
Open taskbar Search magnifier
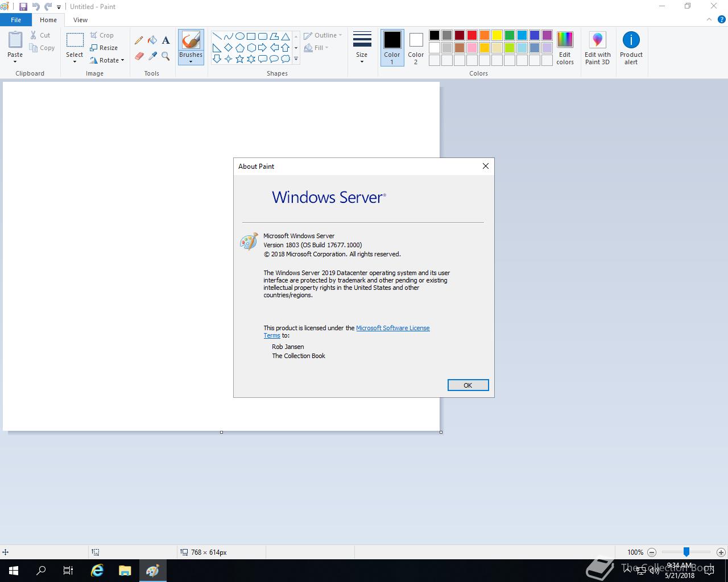(41, 571)
